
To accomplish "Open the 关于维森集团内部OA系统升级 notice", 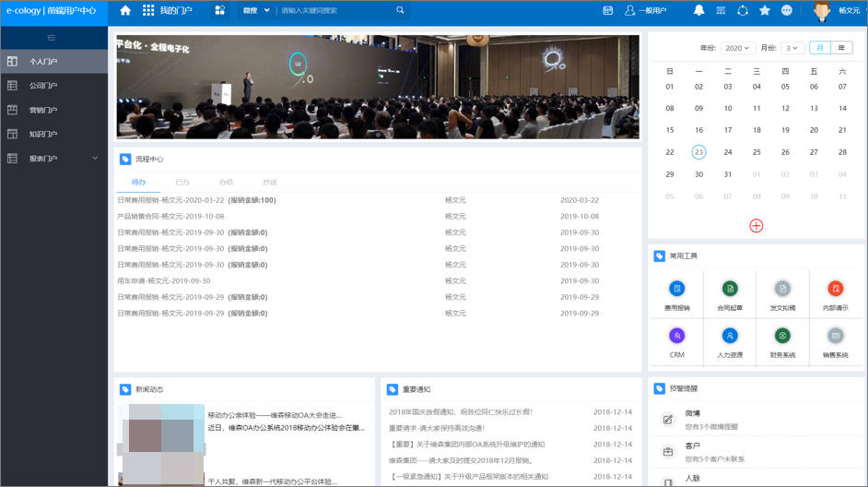I will (466, 445).
